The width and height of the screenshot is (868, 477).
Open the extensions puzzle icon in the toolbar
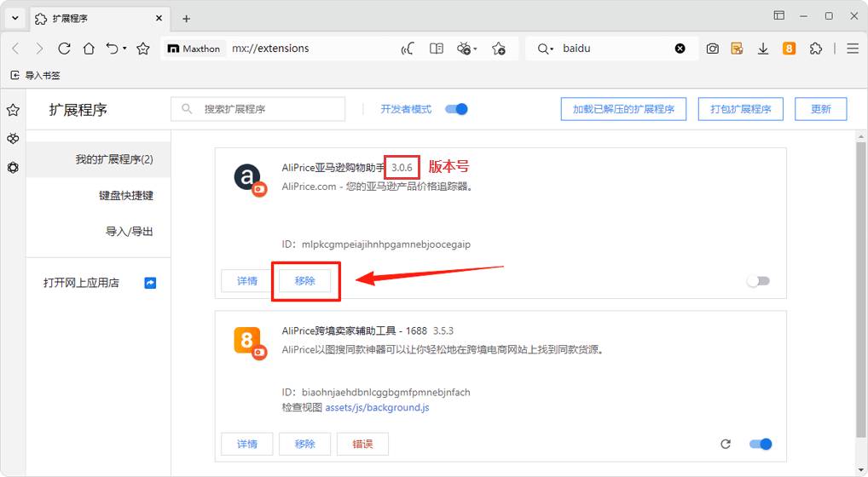(815, 49)
